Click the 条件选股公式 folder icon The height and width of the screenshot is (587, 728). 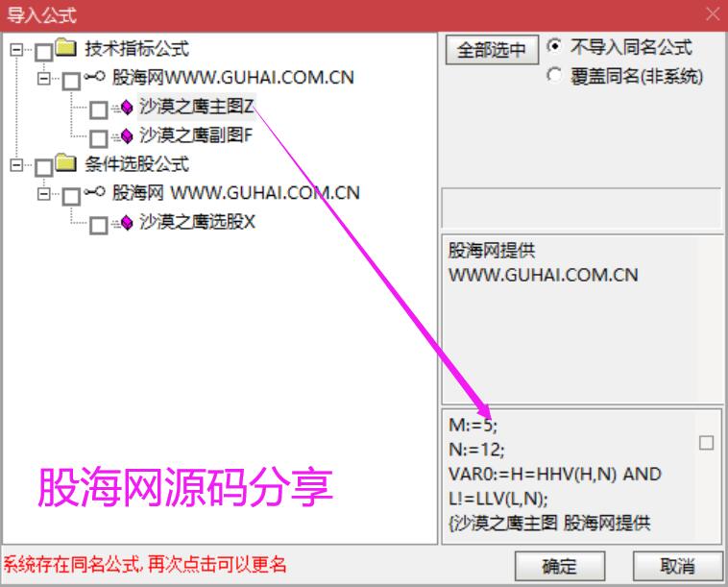pos(66,162)
